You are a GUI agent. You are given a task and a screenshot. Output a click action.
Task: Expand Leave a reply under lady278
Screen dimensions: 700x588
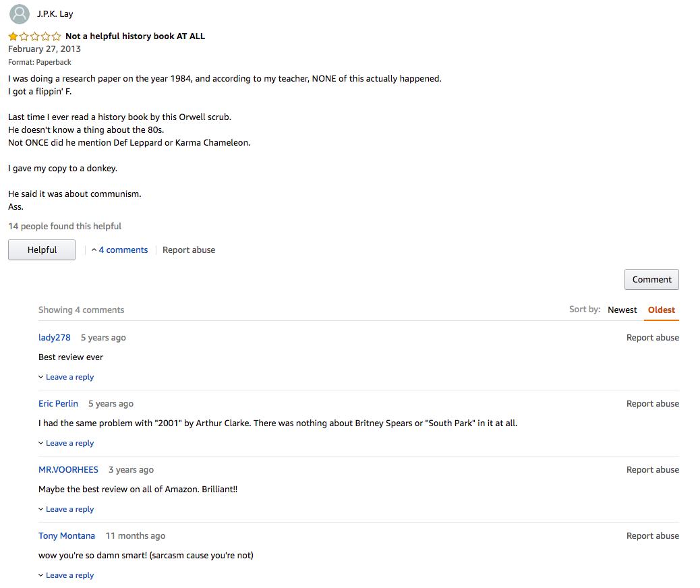66,377
